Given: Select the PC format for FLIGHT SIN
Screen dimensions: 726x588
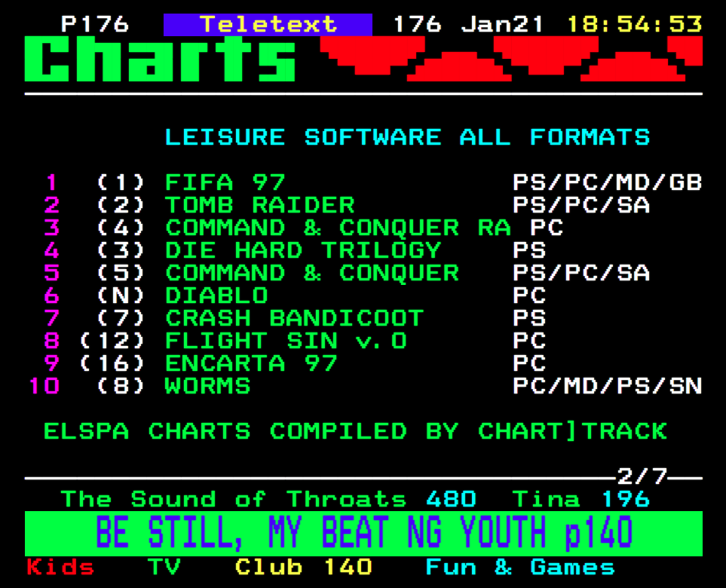Looking at the screenshot, I should (529, 341).
